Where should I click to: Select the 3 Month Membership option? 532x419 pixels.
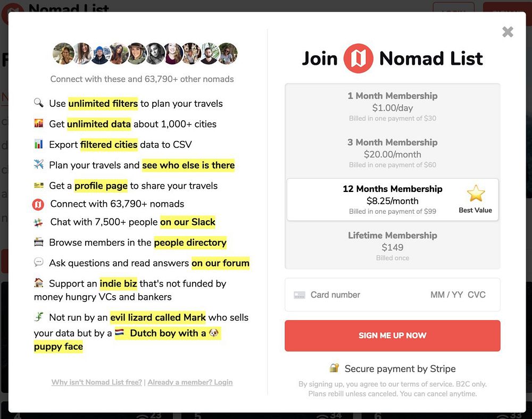click(x=392, y=153)
